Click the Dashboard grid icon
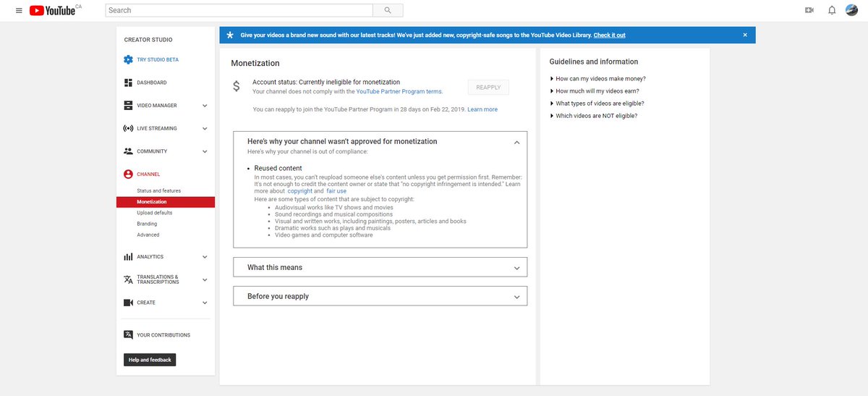The image size is (868, 396). pos(128,83)
